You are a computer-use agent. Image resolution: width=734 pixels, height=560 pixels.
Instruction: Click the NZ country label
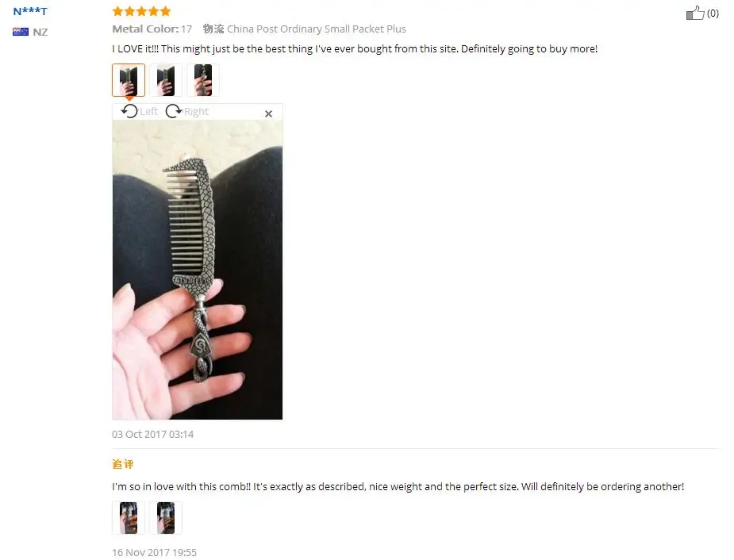click(x=40, y=32)
